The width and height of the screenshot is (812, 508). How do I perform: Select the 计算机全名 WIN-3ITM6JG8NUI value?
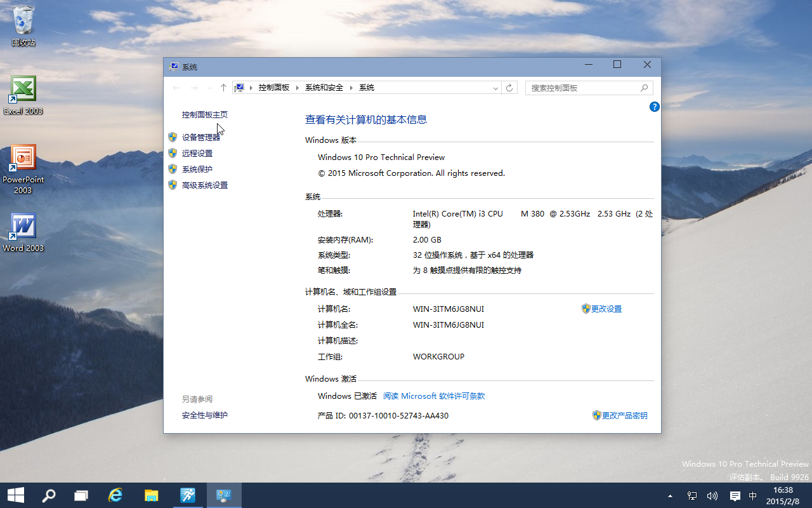click(449, 325)
